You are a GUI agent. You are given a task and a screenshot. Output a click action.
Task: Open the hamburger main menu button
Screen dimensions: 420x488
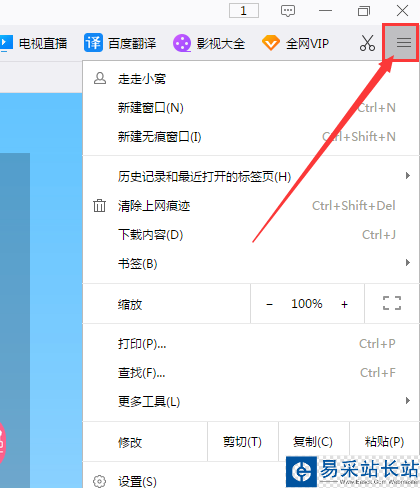(x=403, y=43)
